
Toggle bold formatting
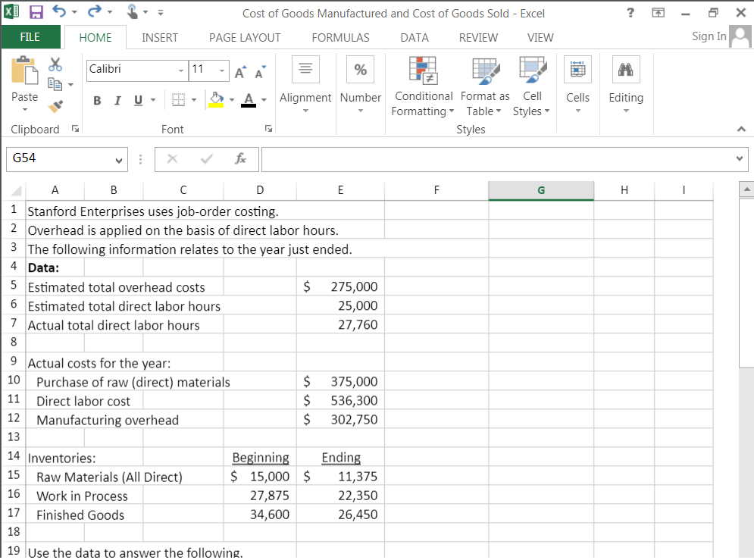pyautogui.click(x=97, y=100)
